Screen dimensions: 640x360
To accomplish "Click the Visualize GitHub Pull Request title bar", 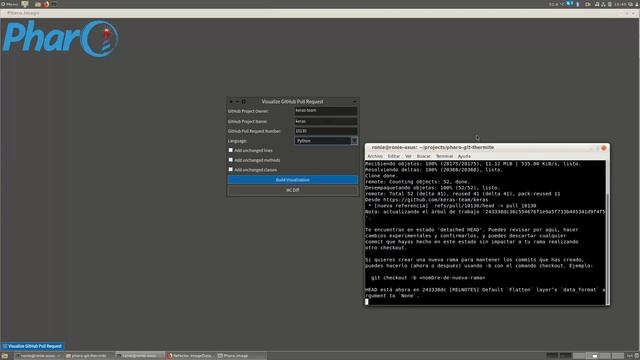I will coord(292,102).
